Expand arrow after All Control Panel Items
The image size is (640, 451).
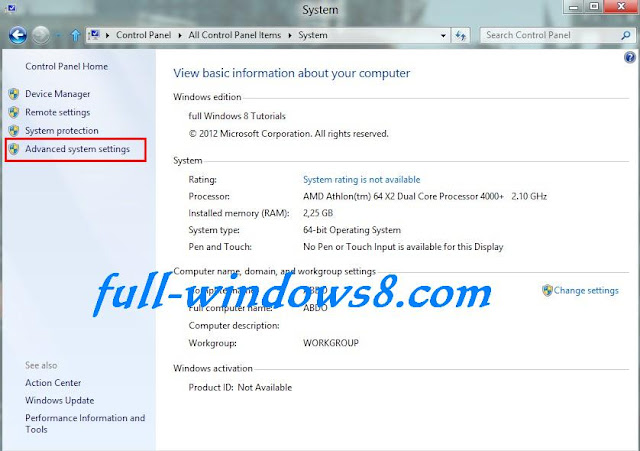coord(290,36)
